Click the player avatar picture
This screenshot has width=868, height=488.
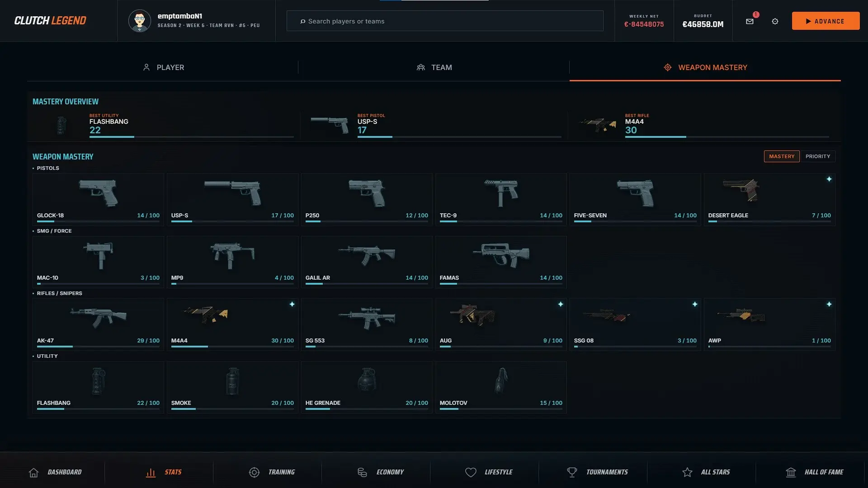(139, 21)
